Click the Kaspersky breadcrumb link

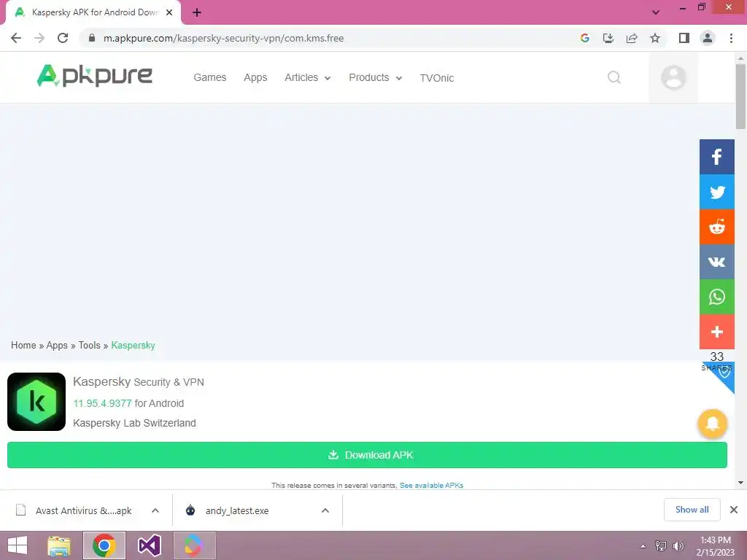(133, 345)
